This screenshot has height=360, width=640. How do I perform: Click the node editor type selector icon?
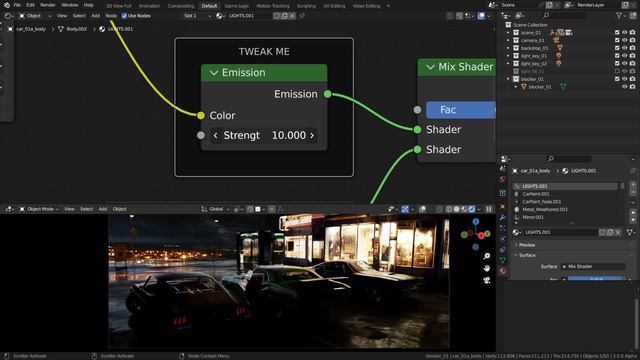tap(8, 16)
